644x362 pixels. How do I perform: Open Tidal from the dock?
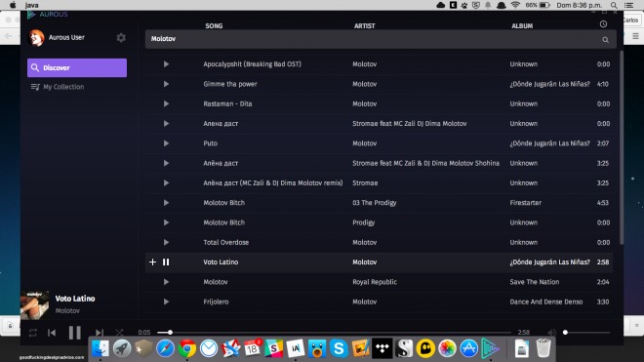pos(382,349)
